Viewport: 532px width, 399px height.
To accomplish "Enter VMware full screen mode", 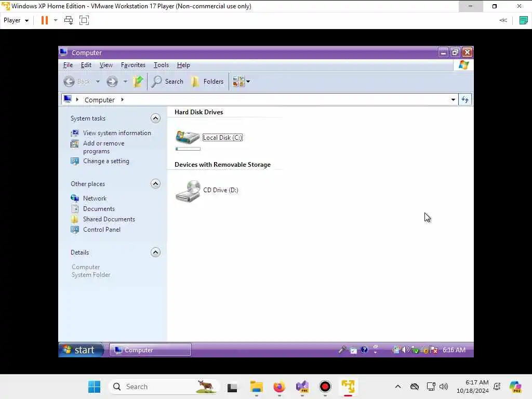I will (x=84, y=20).
